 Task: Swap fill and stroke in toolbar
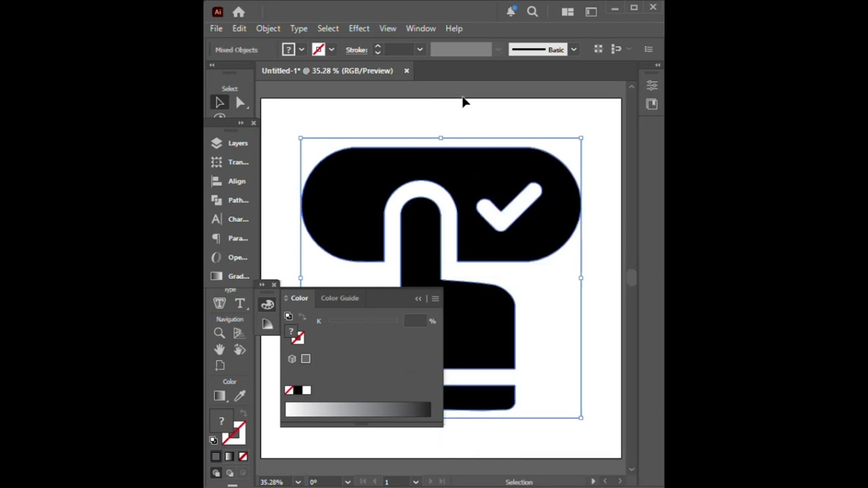(x=243, y=413)
